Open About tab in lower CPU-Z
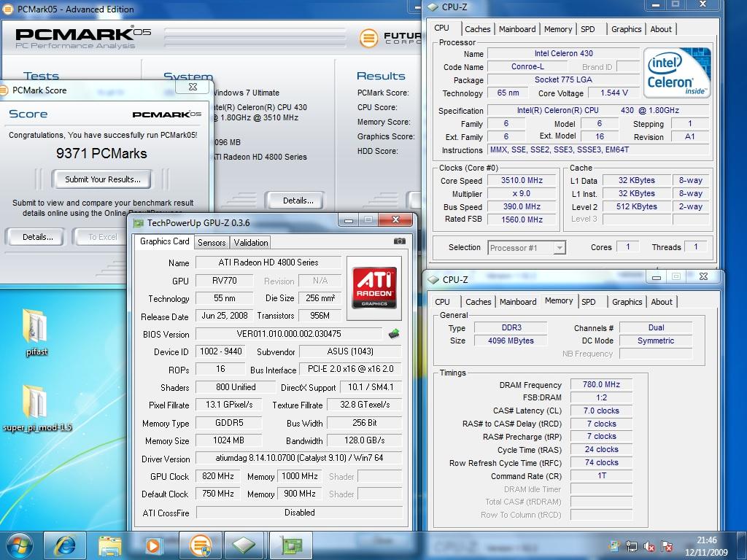Viewport: 747px width, 560px height. [662, 302]
